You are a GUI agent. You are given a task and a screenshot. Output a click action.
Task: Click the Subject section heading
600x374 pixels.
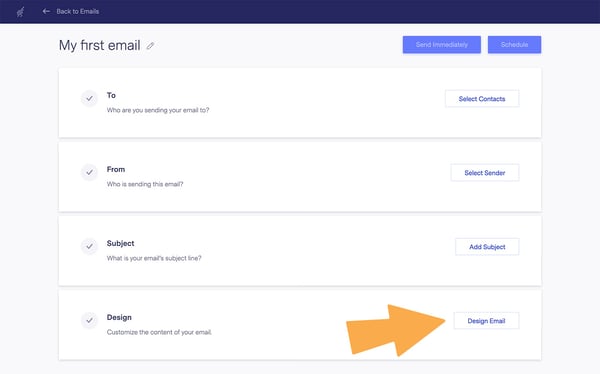click(x=121, y=243)
